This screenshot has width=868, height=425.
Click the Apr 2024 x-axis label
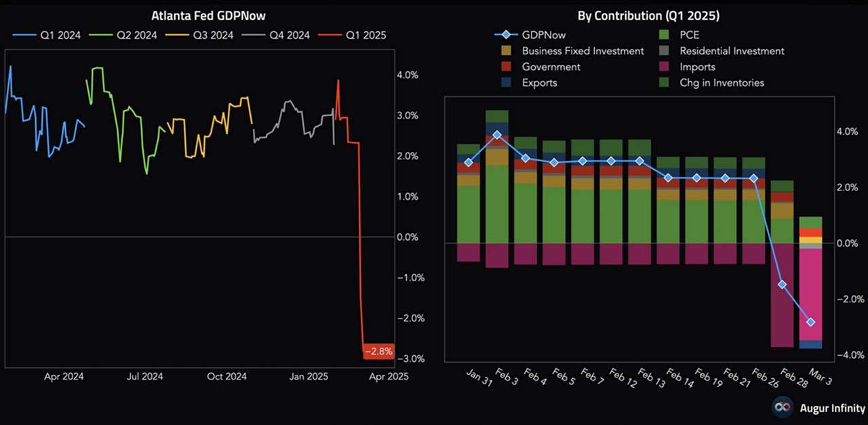64,377
